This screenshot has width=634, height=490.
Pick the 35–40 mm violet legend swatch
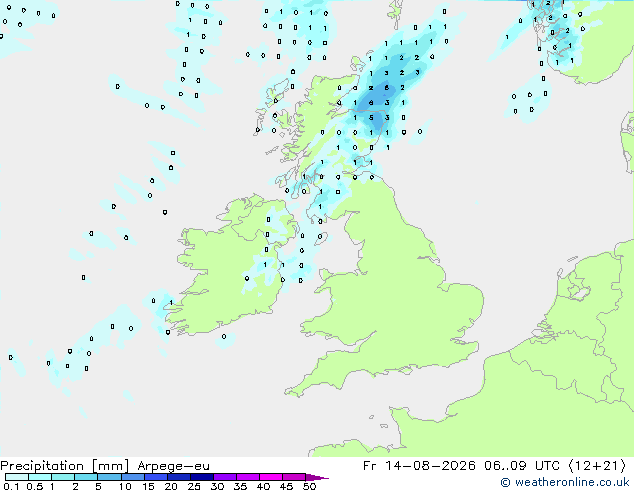pyautogui.click(x=248, y=477)
